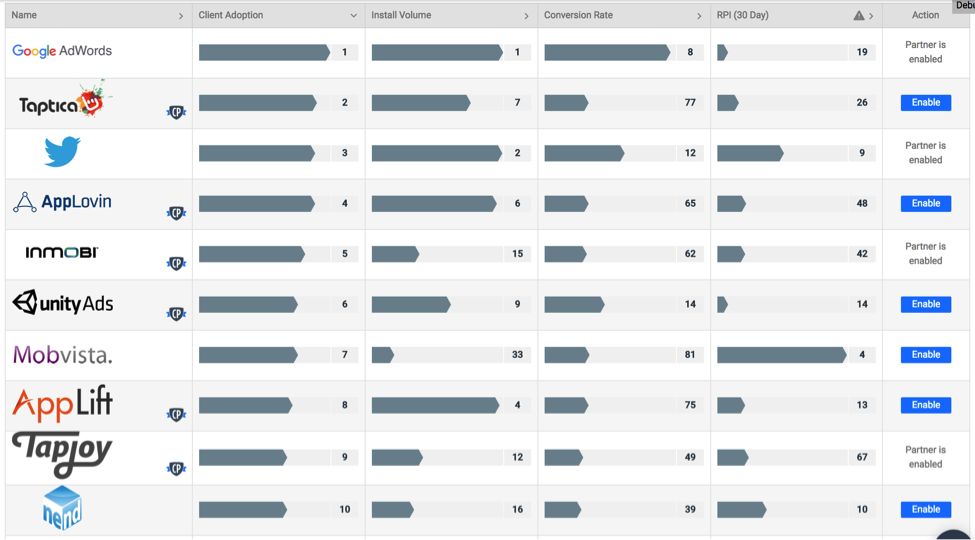Viewport: 975px width, 540px height.
Task: Click the Tapjoy logo
Action: (62, 455)
